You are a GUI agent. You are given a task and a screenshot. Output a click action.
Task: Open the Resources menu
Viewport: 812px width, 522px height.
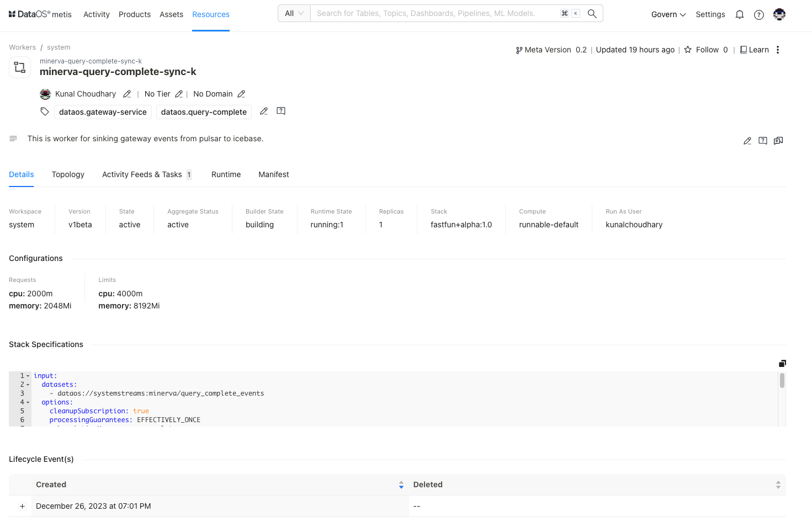click(x=211, y=14)
